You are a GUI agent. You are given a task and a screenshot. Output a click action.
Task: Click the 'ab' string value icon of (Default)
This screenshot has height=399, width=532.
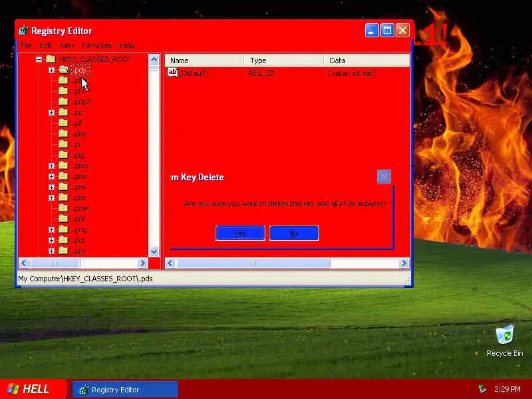click(173, 72)
